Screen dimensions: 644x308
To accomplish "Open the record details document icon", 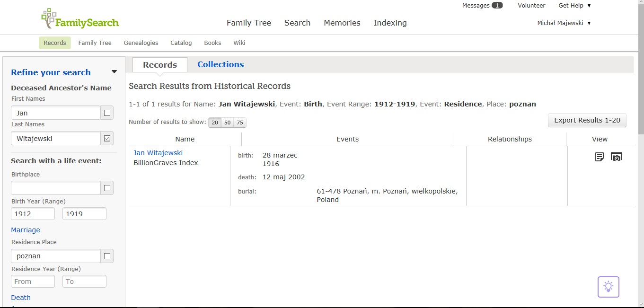I will tap(599, 157).
